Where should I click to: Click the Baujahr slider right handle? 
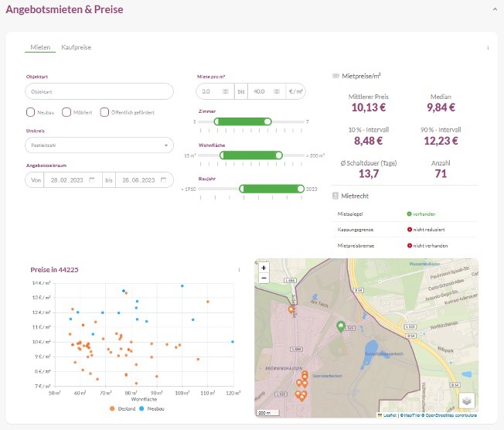click(x=301, y=189)
